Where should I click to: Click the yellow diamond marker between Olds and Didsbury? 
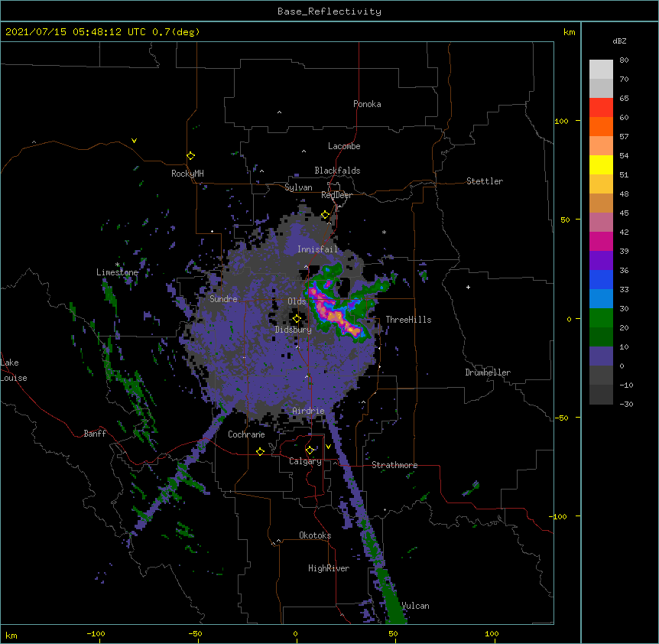point(297,319)
